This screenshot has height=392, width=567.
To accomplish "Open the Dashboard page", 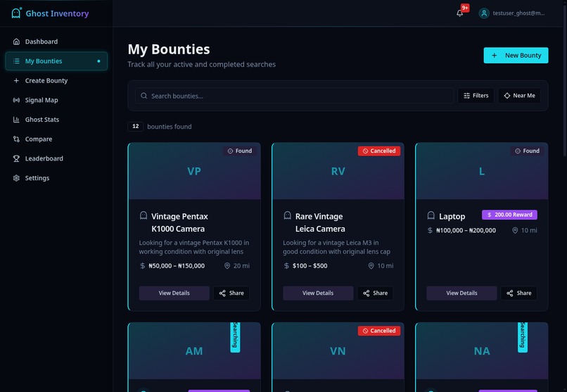I will [x=56, y=42].
